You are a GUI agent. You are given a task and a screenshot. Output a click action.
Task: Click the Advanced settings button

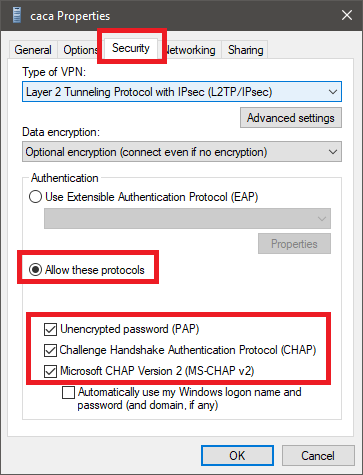(291, 118)
